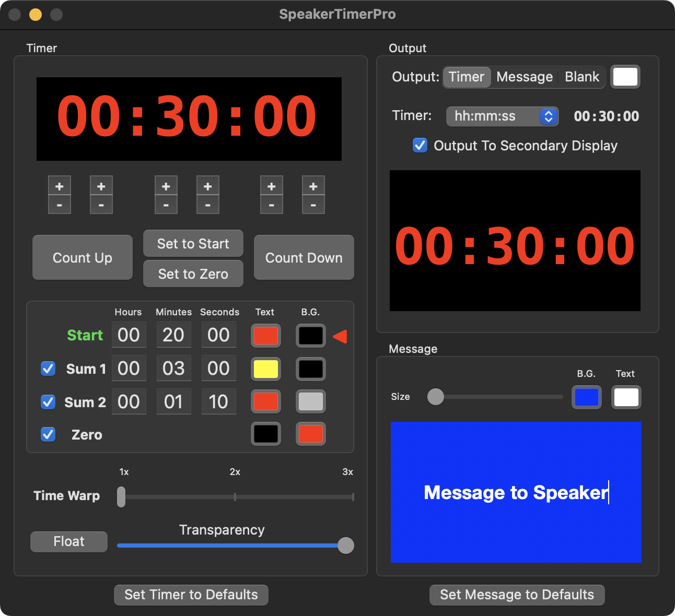This screenshot has height=616, width=675.
Task: Decrease the tens-of-minutes digit with minus
Action: click(166, 205)
